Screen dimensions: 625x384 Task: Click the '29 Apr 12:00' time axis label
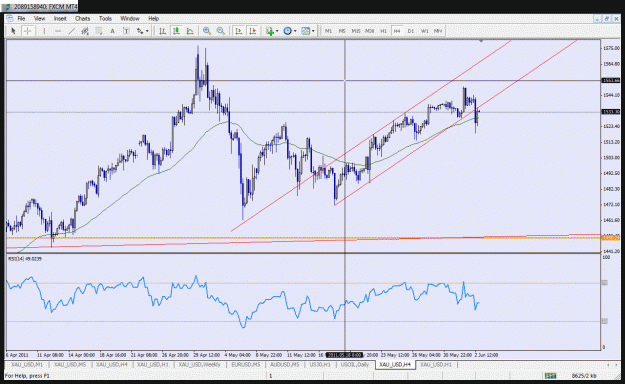[206, 355]
